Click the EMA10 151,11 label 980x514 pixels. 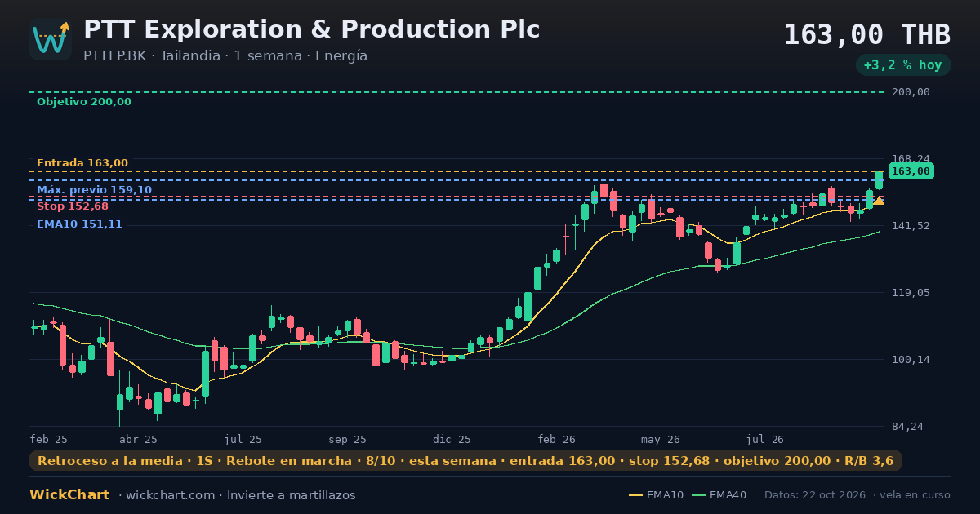click(x=79, y=224)
